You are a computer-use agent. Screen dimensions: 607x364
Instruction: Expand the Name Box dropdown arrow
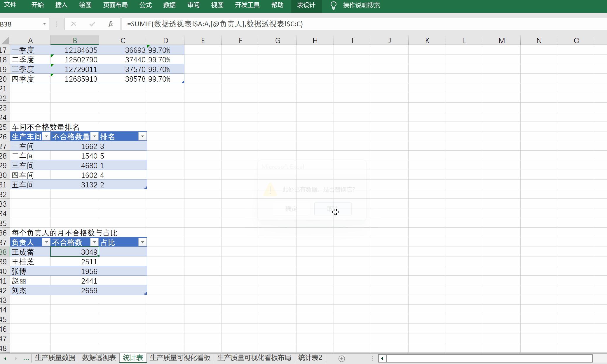click(x=44, y=24)
